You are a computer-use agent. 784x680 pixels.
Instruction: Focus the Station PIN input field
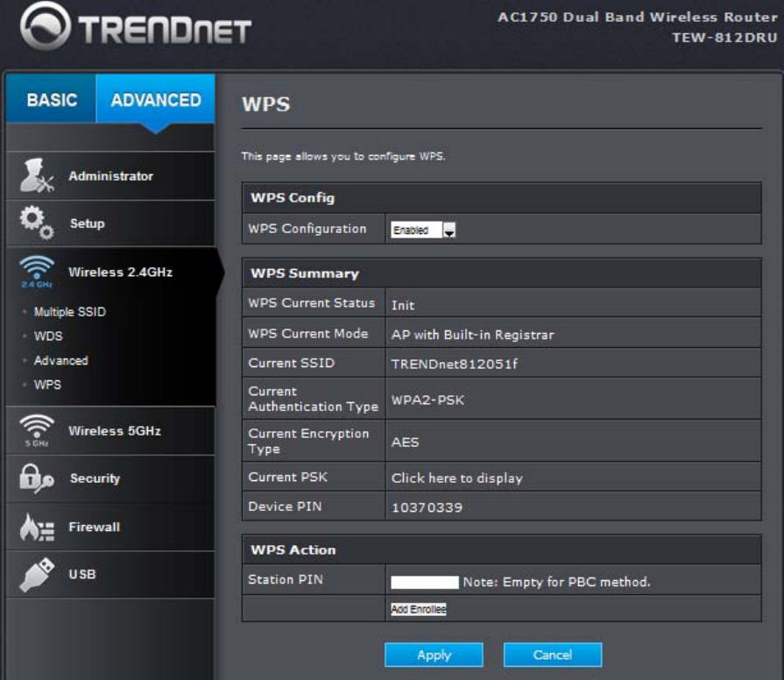[x=425, y=582]
